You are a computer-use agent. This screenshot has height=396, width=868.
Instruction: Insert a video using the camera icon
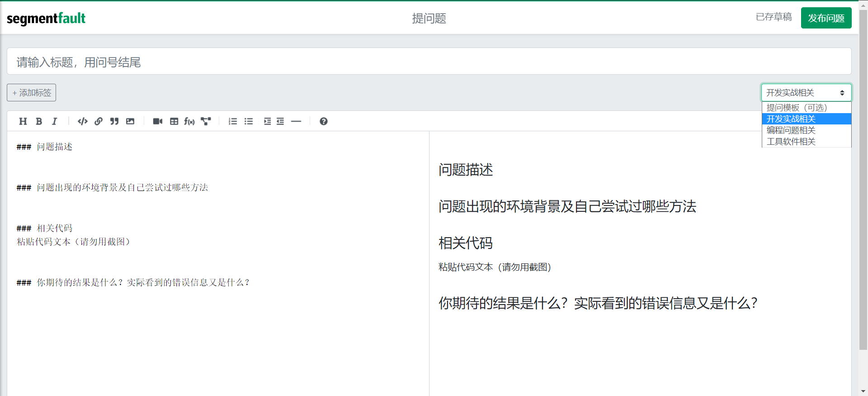[x=158, y=121]
